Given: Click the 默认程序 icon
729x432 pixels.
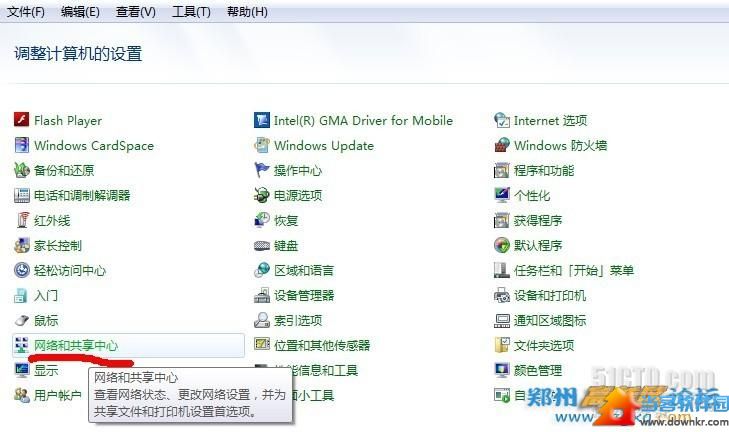Looking at the screenshot, I should click(x=502, y=245).
